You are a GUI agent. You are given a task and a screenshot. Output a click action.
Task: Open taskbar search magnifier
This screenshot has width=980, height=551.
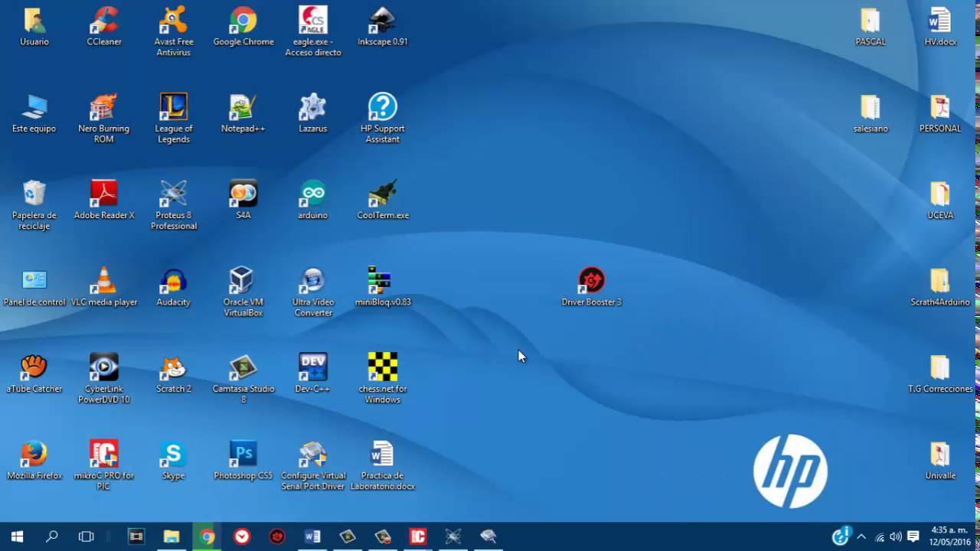(x=52, y=536)
